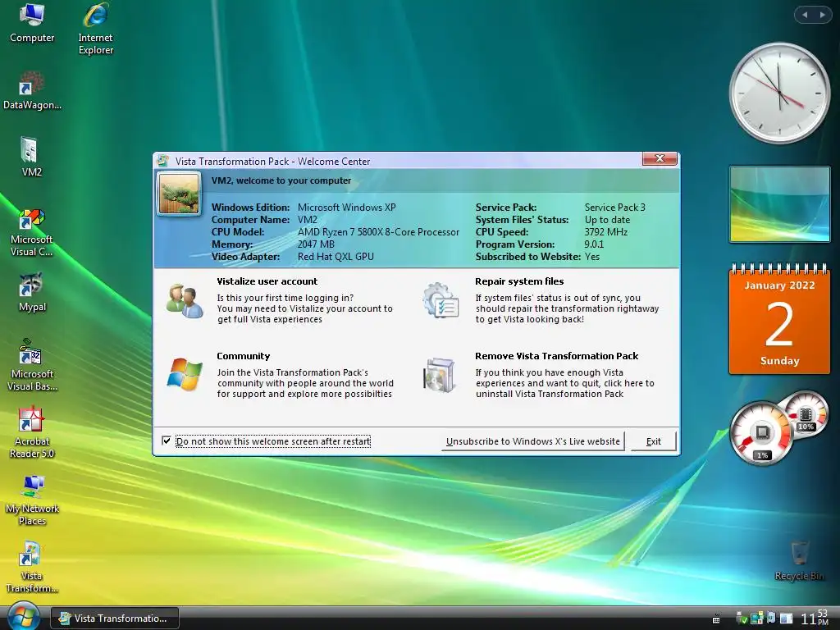Open the Microsoft Visual Basic shortcut
The height and width of the screenshot is (630, 840).
[32, 365]
